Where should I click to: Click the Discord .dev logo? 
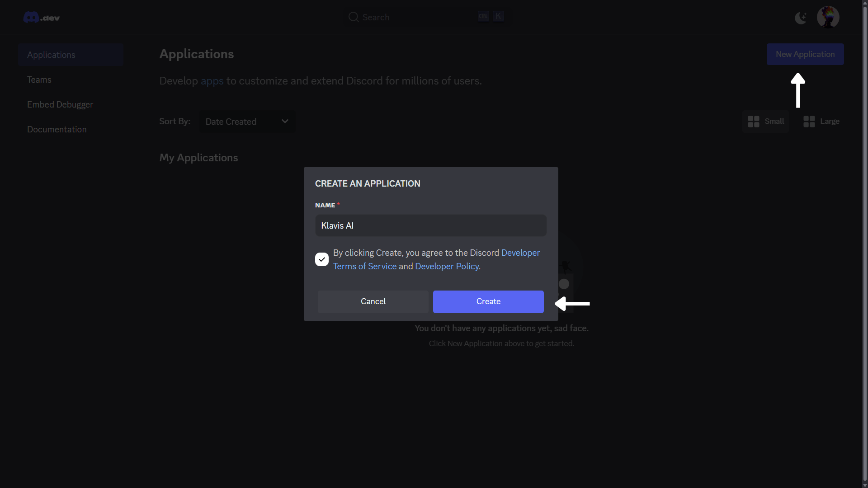[41, 18]
